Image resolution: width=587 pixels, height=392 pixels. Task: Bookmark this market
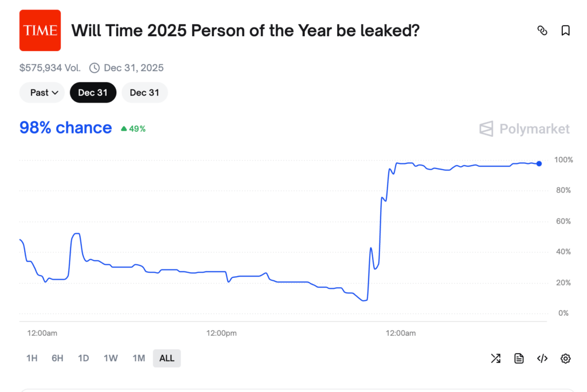tap(565, 30)
